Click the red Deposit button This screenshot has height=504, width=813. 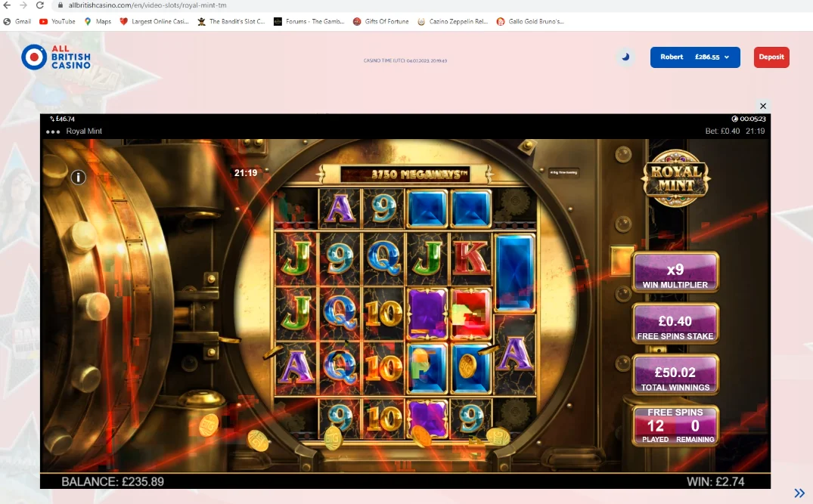click(x=771, y=57)
